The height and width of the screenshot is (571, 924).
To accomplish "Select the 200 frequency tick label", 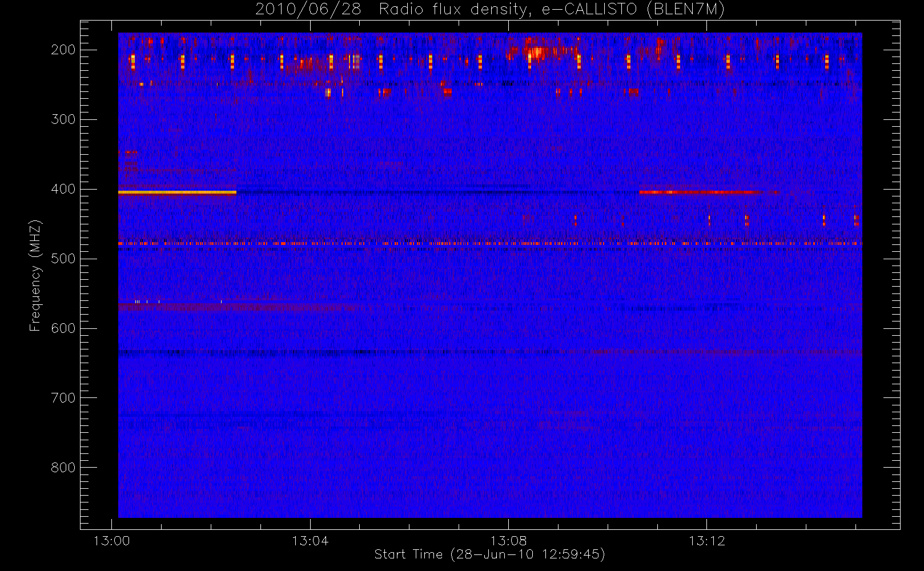I will [x=63, y=50].
